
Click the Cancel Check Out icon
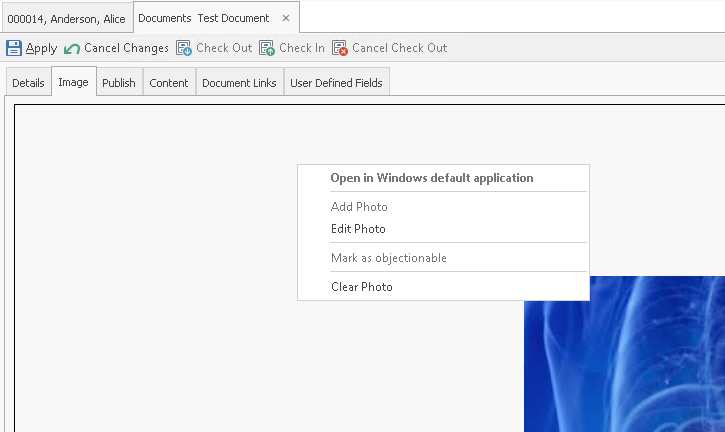340,48
